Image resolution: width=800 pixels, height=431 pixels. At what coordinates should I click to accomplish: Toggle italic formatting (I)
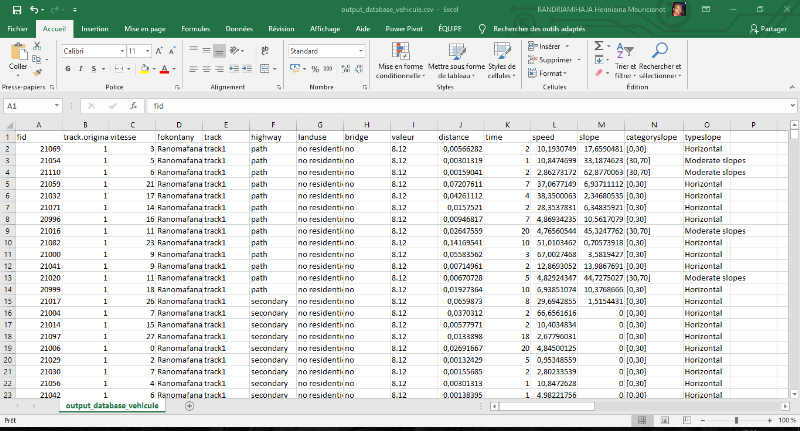pyautogui.click(x=80, y=69)
